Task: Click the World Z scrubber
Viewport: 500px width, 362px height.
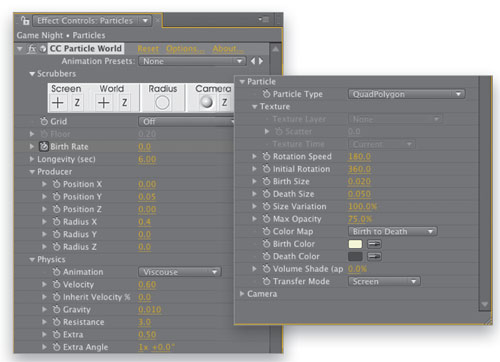Action: 124,103
